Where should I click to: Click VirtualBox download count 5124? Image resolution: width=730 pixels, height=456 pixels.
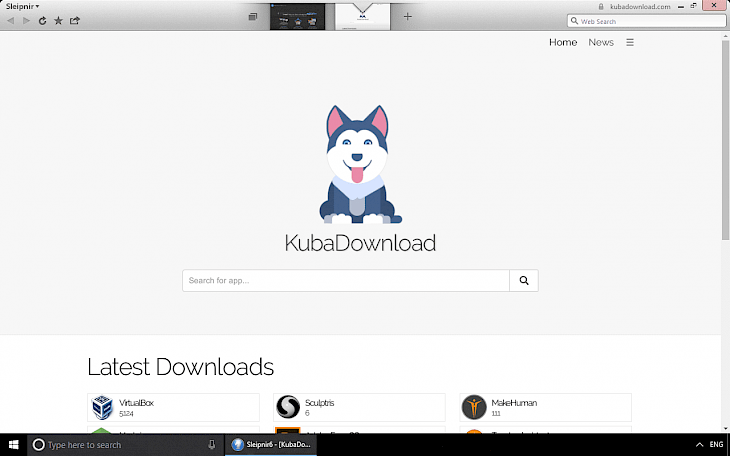[x=126, y=414]
